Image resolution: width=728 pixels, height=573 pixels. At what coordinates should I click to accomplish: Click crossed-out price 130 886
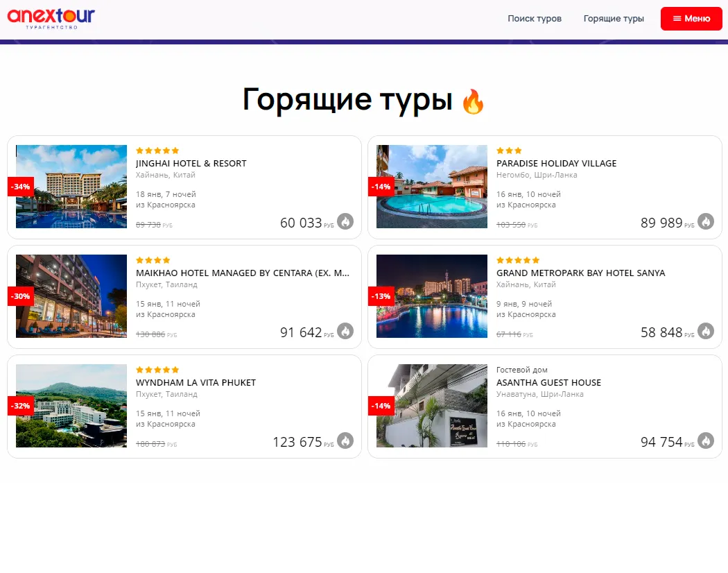pos(150,334)
